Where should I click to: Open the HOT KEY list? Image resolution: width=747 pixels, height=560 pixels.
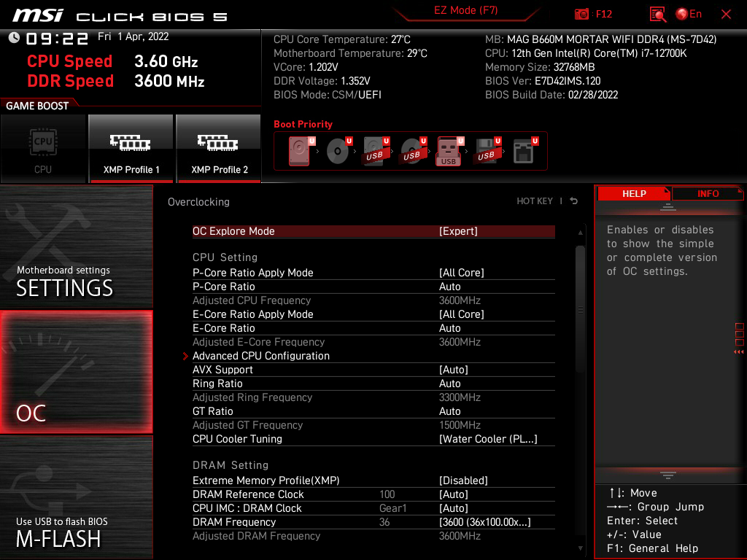pyautogui.click(x=535, y=201)
